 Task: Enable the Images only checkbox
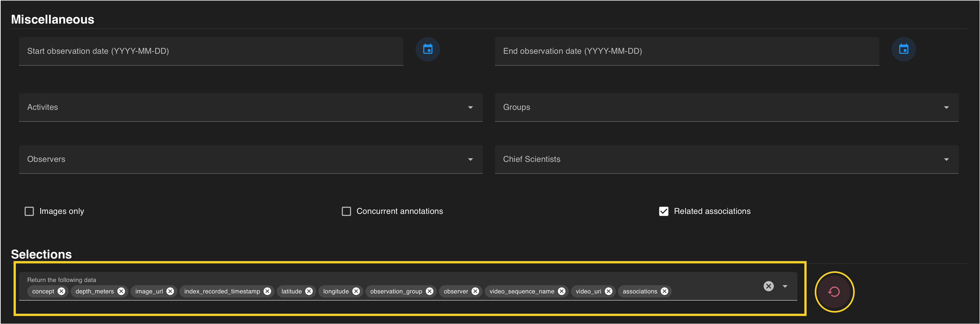point(29,211)
